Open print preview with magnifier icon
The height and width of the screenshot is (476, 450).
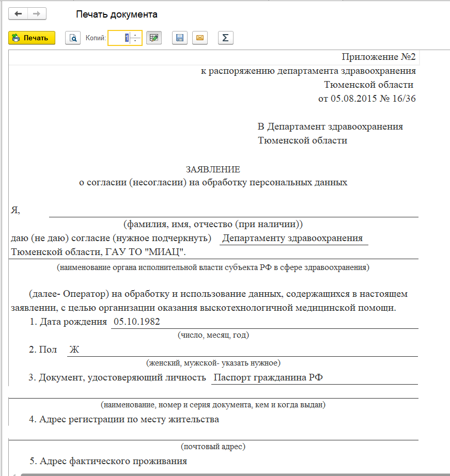73,38
